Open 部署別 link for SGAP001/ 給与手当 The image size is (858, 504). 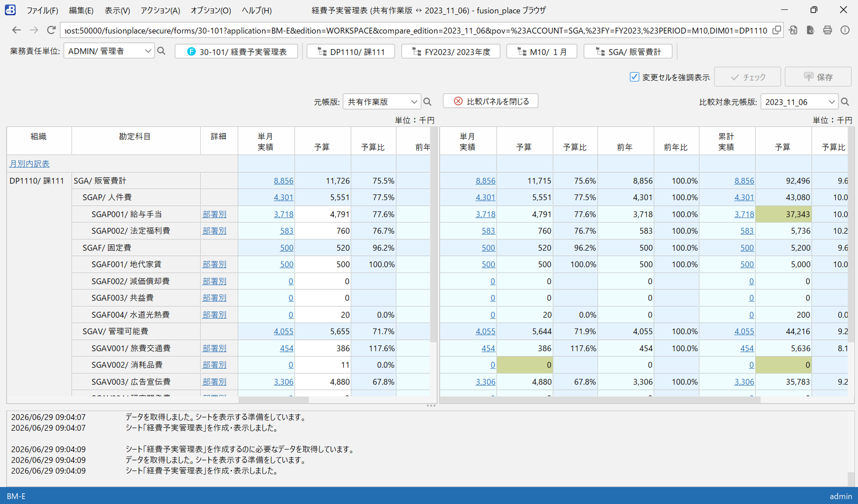coord(214,214)
